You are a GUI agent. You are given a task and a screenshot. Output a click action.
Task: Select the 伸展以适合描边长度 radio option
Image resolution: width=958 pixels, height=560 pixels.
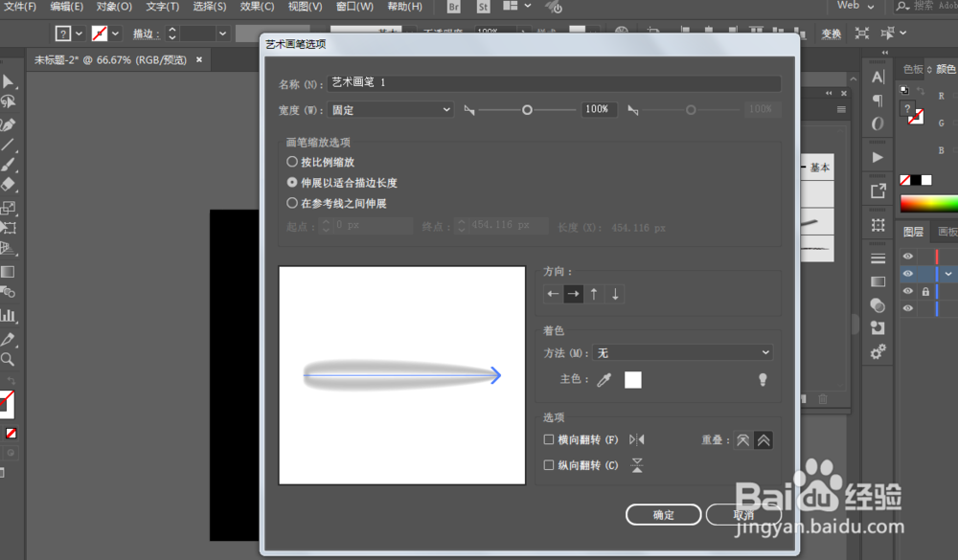click(x=292, y=183)
